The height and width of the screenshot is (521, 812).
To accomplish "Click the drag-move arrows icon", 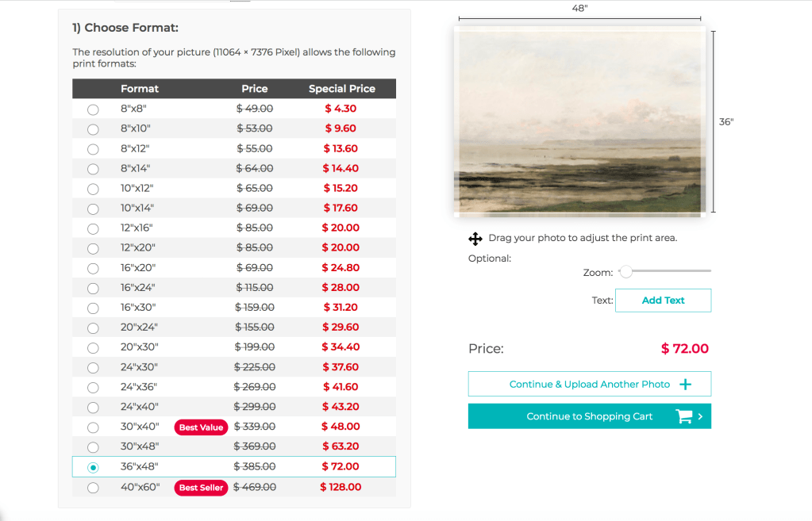I will click(476, 239).
